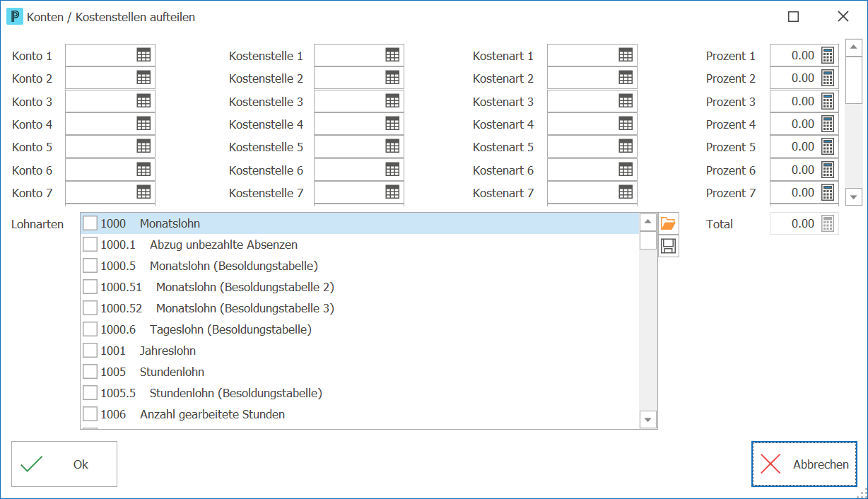Open the calculator for Prozent 5
This screenshot has height=499, width=868.
click(828, 146)
